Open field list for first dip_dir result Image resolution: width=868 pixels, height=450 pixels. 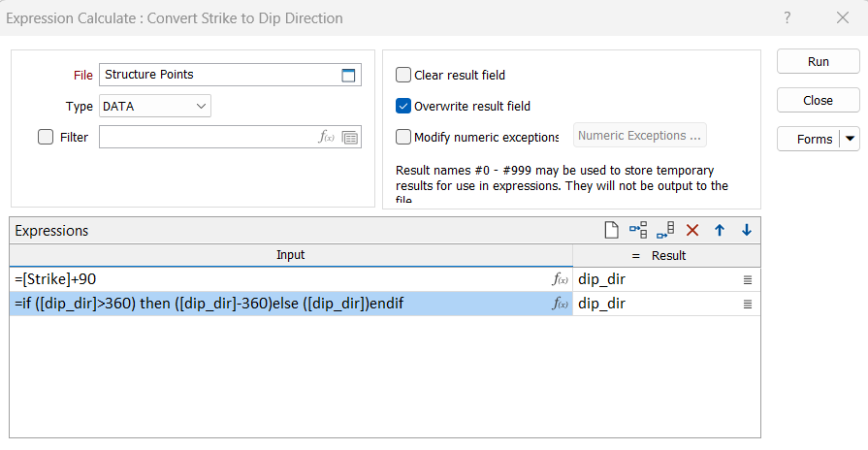click(748, 279)
